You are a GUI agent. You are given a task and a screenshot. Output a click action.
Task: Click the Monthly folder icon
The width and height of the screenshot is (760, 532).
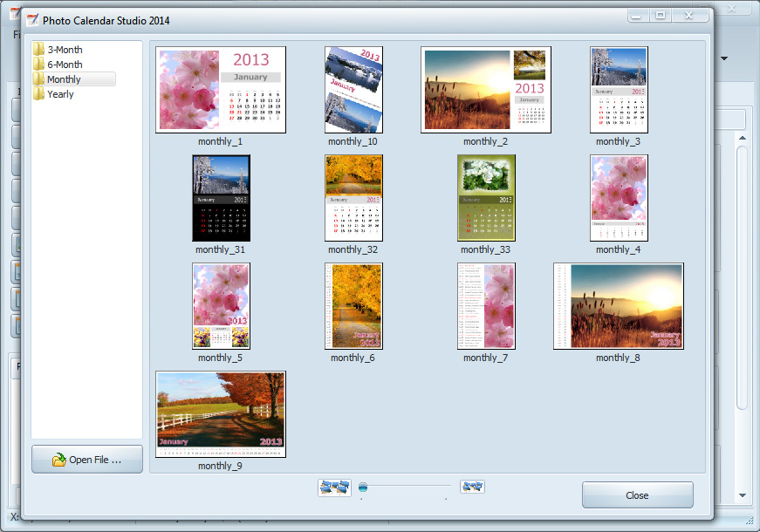[x=38, y=79]
